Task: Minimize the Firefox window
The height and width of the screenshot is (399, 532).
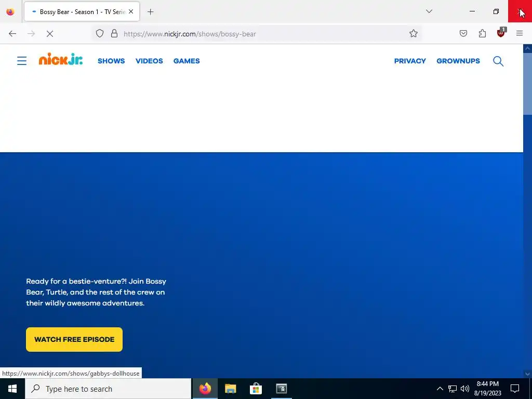Action: pyautogui.click(x=472, y=11)
